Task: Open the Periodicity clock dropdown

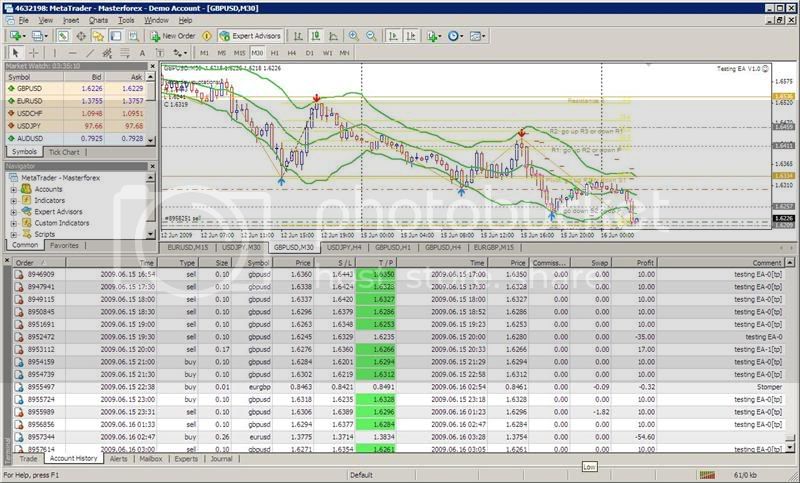Action: 455,36
